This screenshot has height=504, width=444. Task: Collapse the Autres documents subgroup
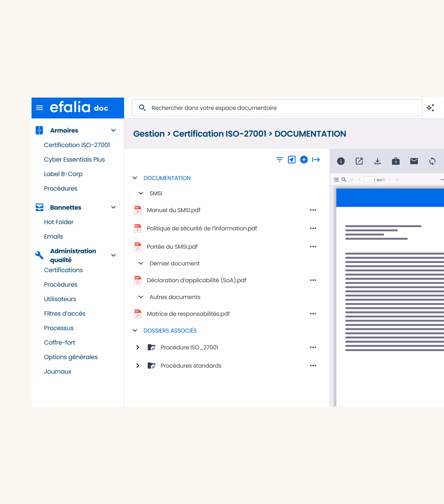pyautogui.click(x=141, y=297)
